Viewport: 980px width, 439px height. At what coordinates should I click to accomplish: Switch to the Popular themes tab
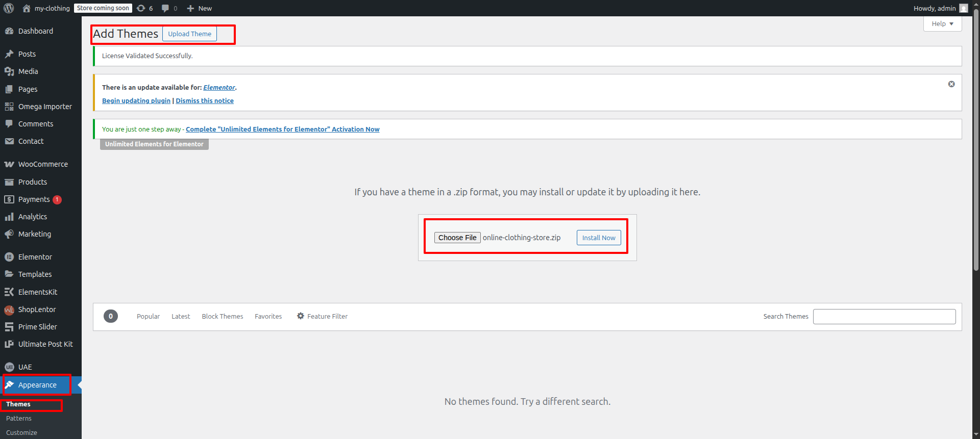pyautogui.click(x=148, y=316)
